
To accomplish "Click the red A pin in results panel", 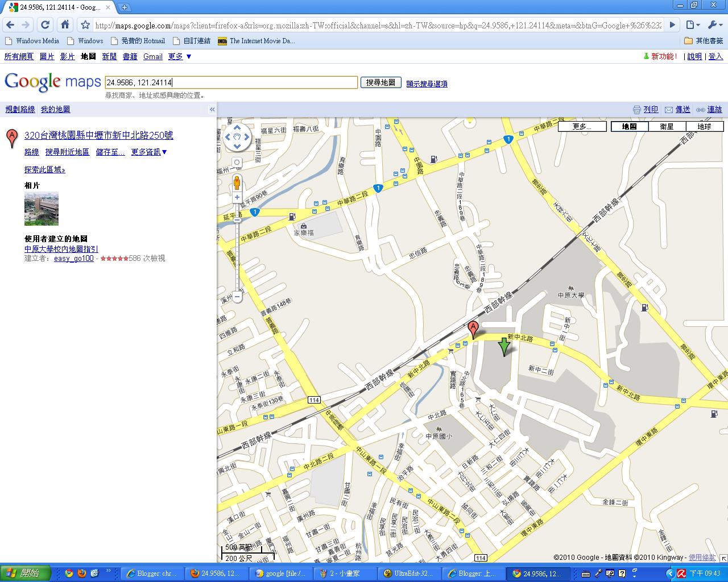I will click(x=11, y=139).
